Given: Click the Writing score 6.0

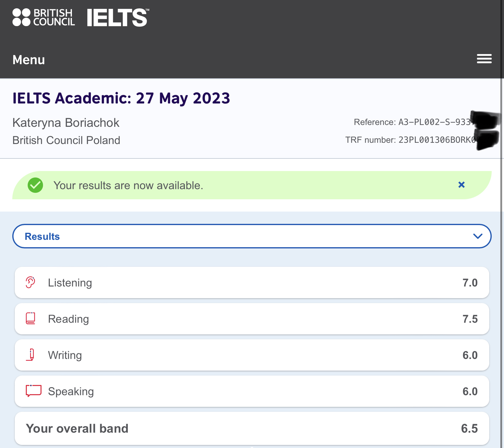Looking at the screenshot, I should (470, 355).
